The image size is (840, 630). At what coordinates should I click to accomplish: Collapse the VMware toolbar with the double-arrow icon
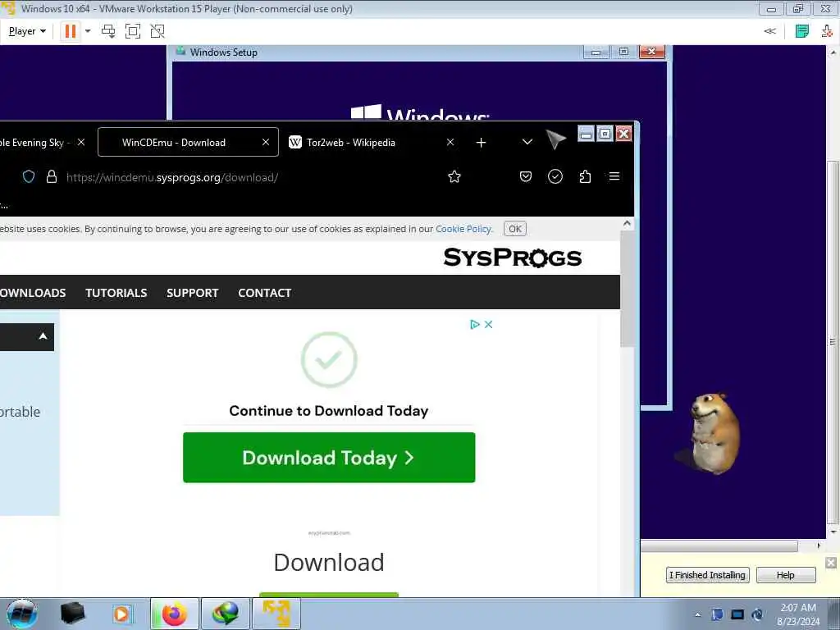coord(769,31)
